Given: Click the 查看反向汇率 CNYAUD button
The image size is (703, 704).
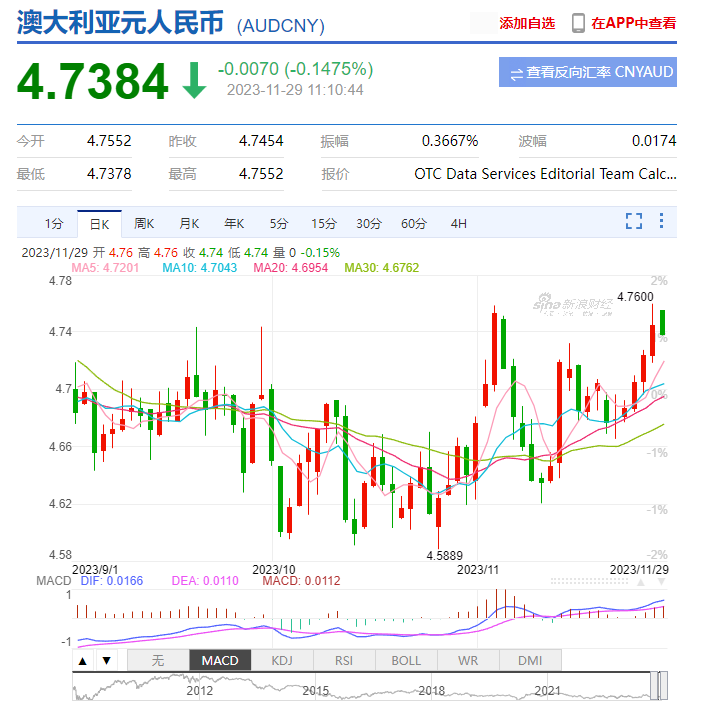Looking at the screenshot, I should coord(588,73).
